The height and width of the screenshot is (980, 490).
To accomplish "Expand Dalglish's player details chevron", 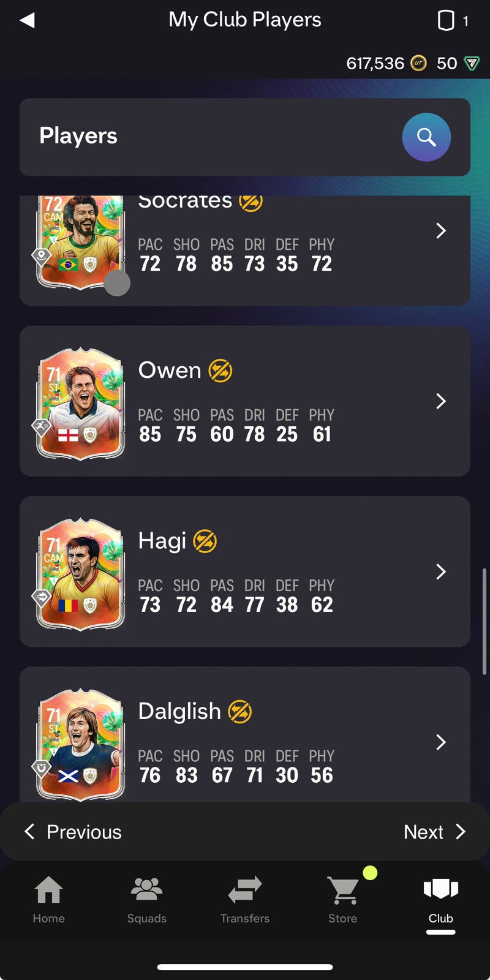I will pos(441,742).
